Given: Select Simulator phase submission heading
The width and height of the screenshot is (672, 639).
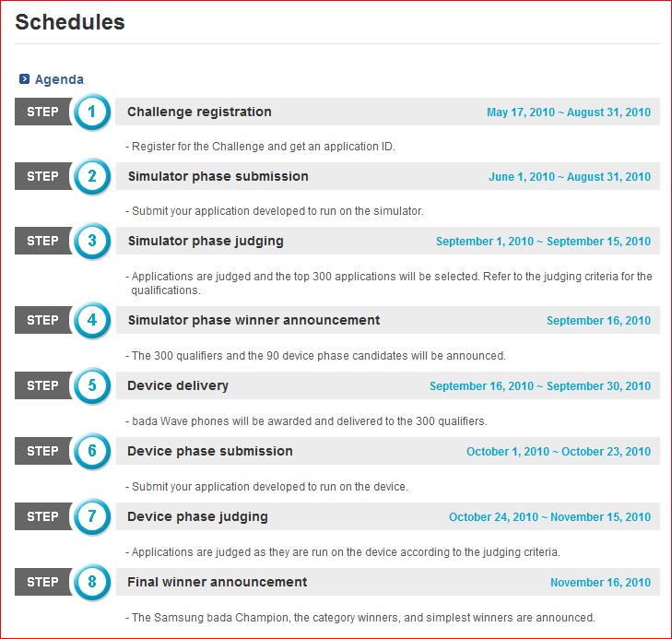Looking at the screenshot, I should pyautogui.click(x=218, y=176).
